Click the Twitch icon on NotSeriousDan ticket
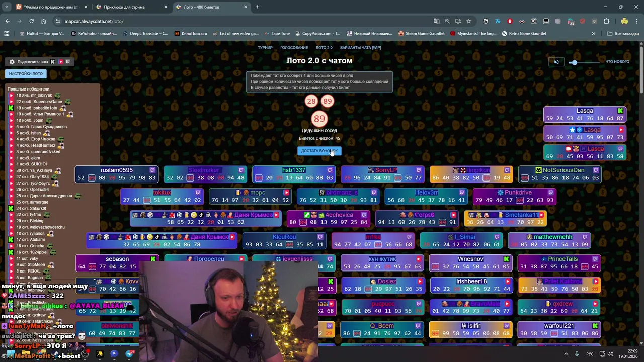The width and height of the screenshot is (644, 362). pos(595,170)
